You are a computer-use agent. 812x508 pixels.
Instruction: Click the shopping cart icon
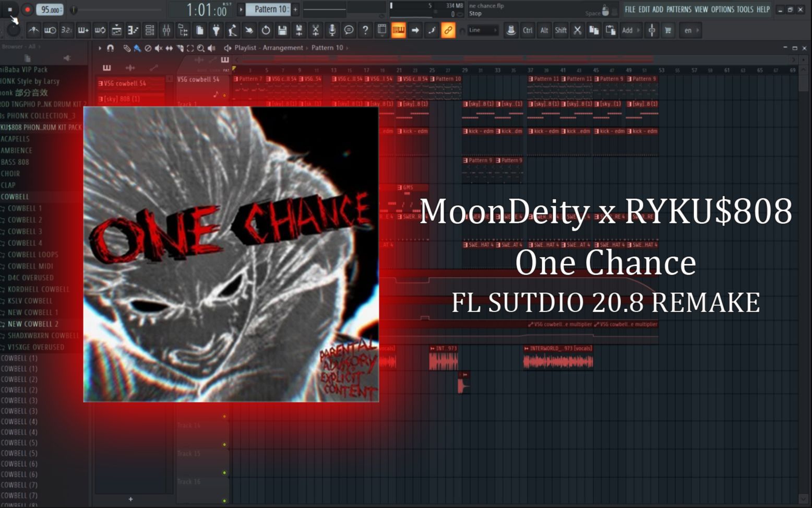[668, 30]
